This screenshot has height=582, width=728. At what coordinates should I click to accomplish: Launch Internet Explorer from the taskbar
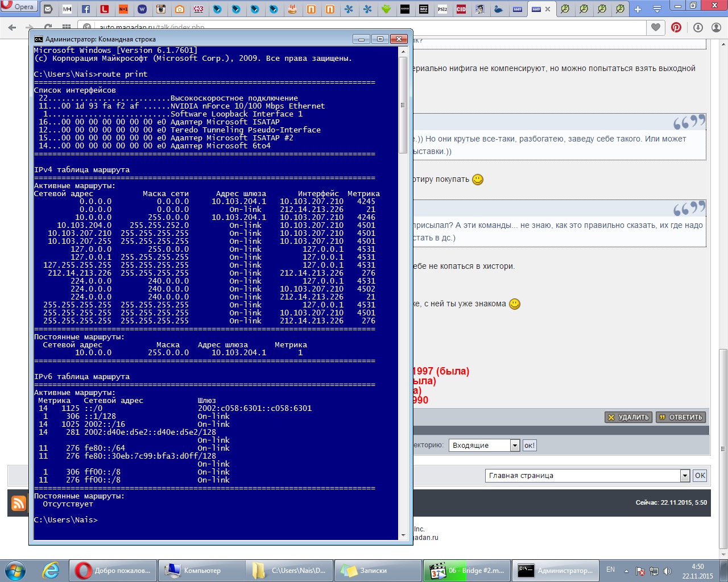click(51, 570)
